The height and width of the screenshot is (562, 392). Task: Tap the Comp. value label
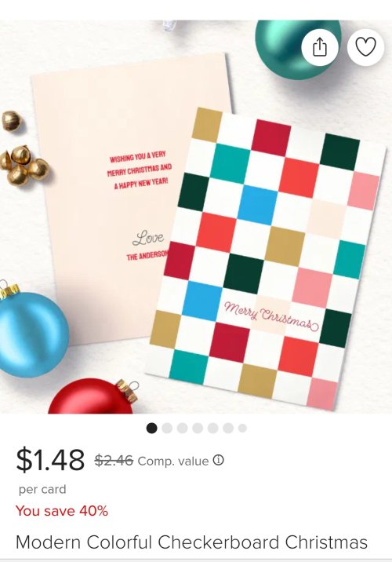pyautogui.click(x=173, y=461)
